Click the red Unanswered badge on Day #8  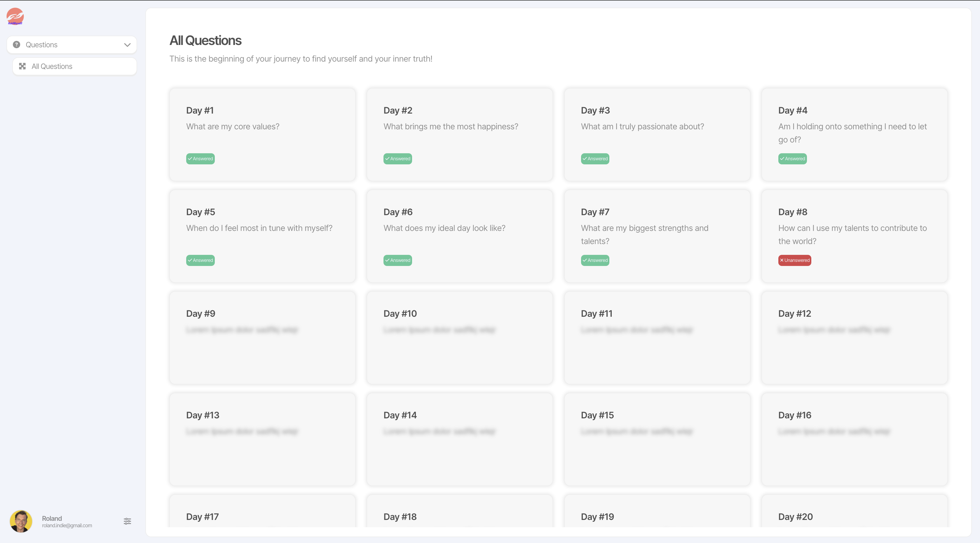795,260
